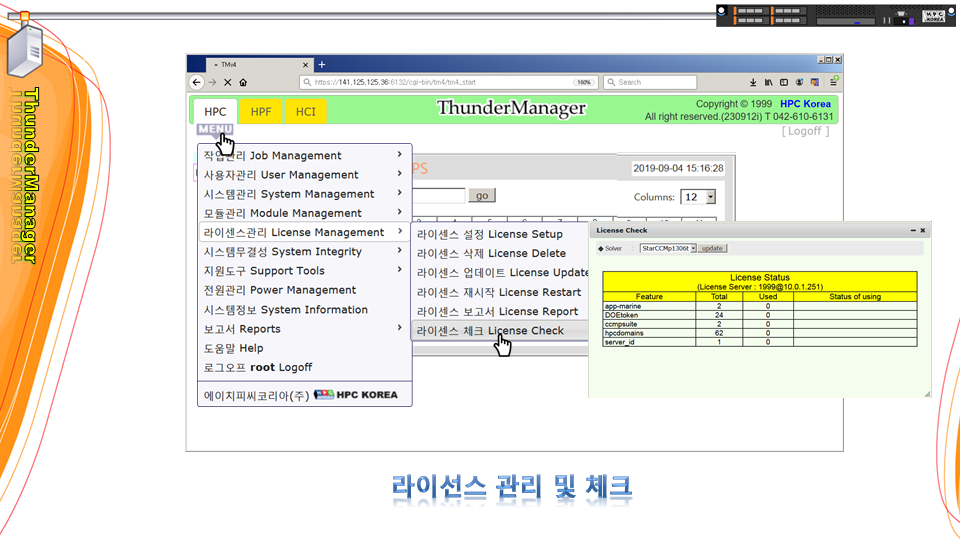Open the Columns dropdown showing 12

[x=697, y=197]
